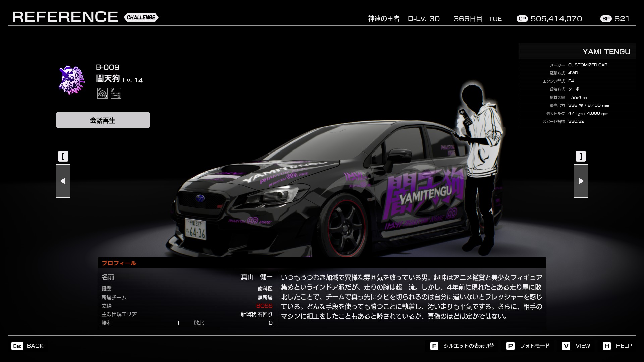Screen dimensions: 644x362
Task: Go to previous rival with left arrow
Action: [x=63, y=181]
